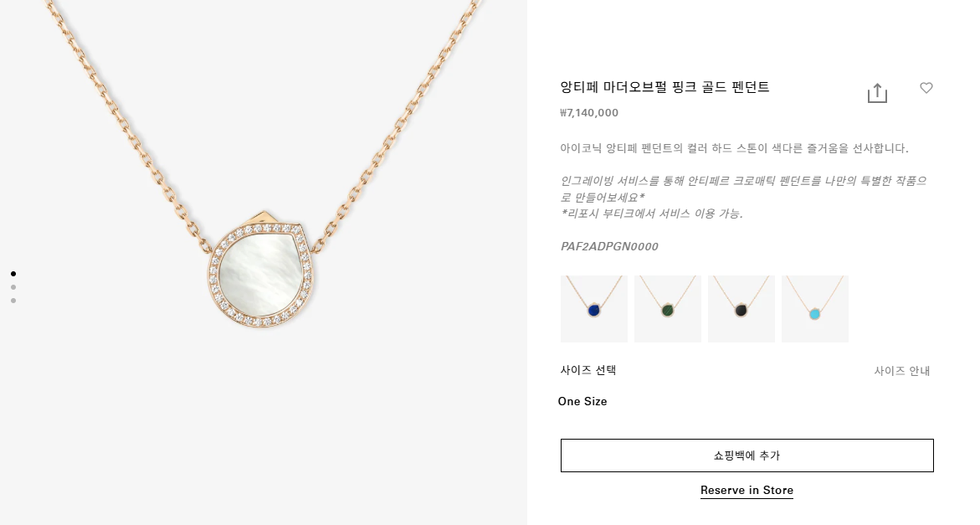Image resolution: width=980 pixels, height=525 pixels.
Task: Choose the green malachite pendant variant
Action: tap(668, 309)
